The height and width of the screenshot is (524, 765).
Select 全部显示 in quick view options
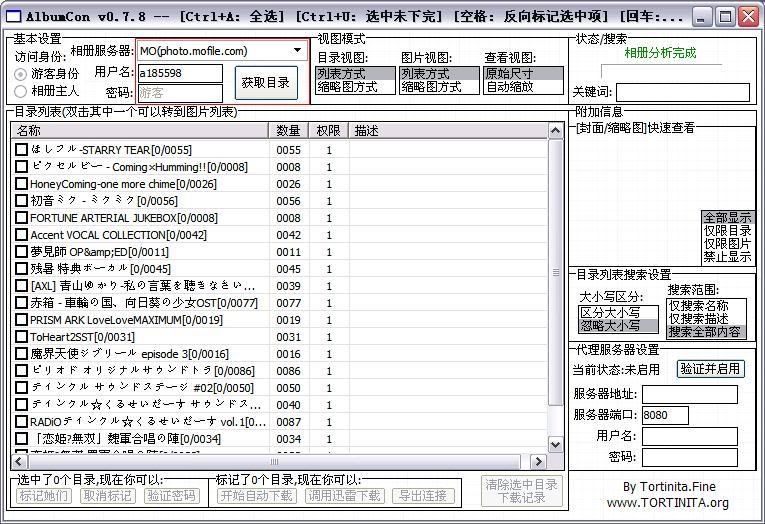click(727, 218)
